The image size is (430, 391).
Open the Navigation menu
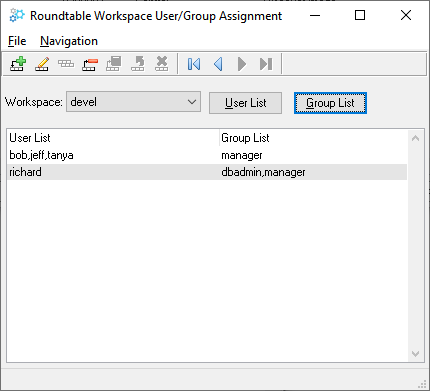(69, 41)
